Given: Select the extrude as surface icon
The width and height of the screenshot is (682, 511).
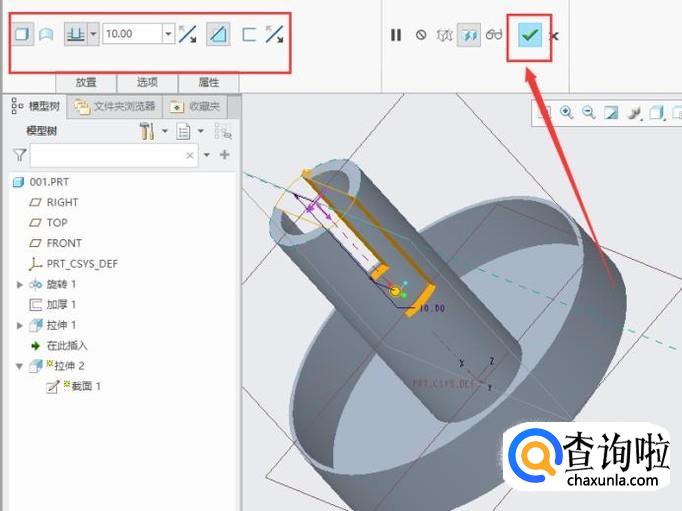Looking at the screenshot, I should pyautogui.click(x=46, y=34).
